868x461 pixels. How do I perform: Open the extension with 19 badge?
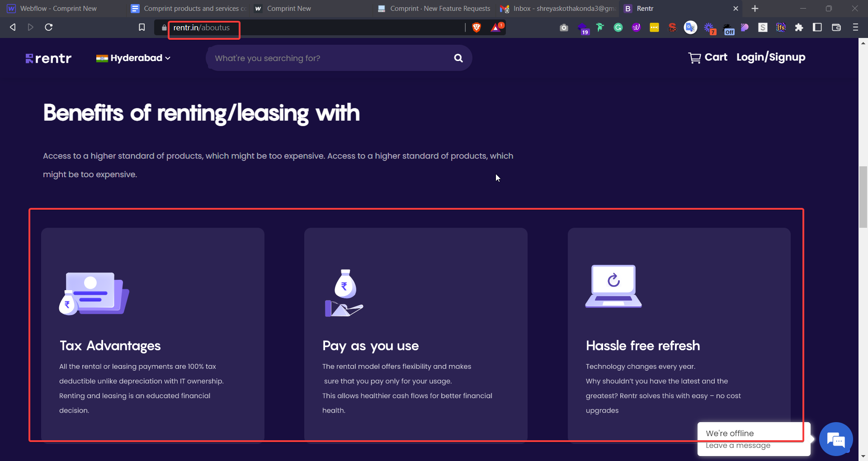[x=583, y=29]
